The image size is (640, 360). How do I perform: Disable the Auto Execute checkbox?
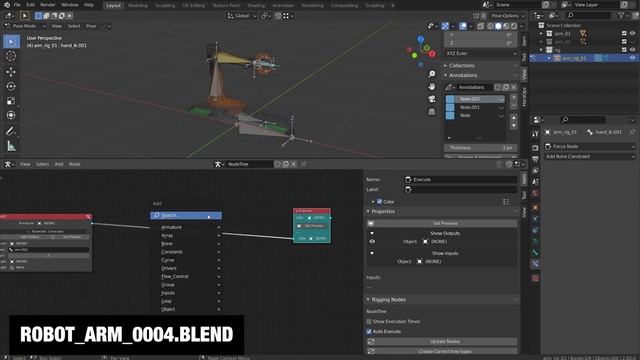(x=369, y=331)
